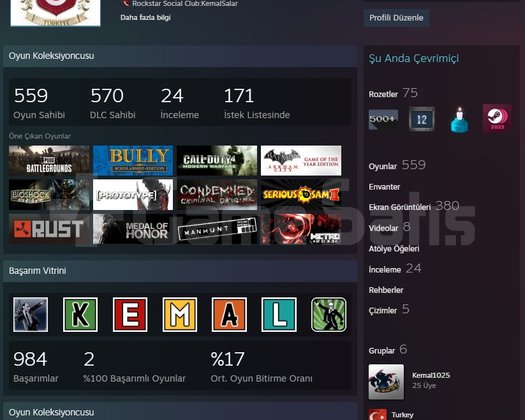The width and height of the screenshot is (525, 420).
Task: Click the 25 Üye member count
Action: click(x=424, y=386)
